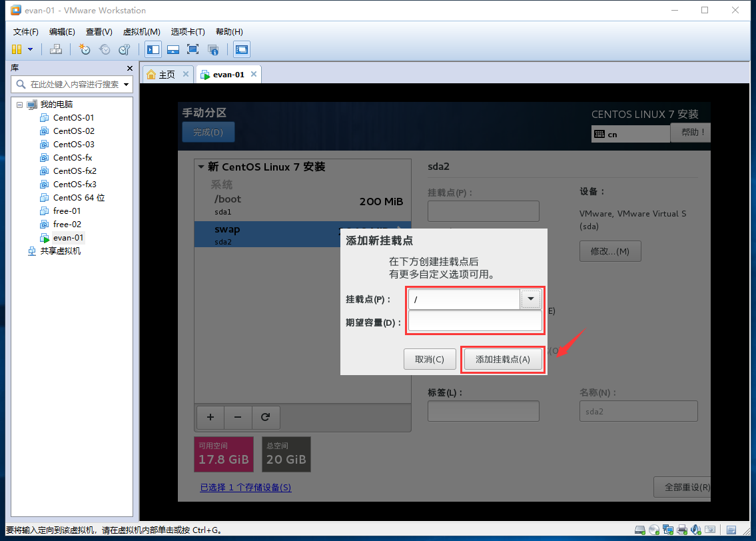Click the 标签(L) input field
The image size is (756, 541).
(x=483, y=411)
